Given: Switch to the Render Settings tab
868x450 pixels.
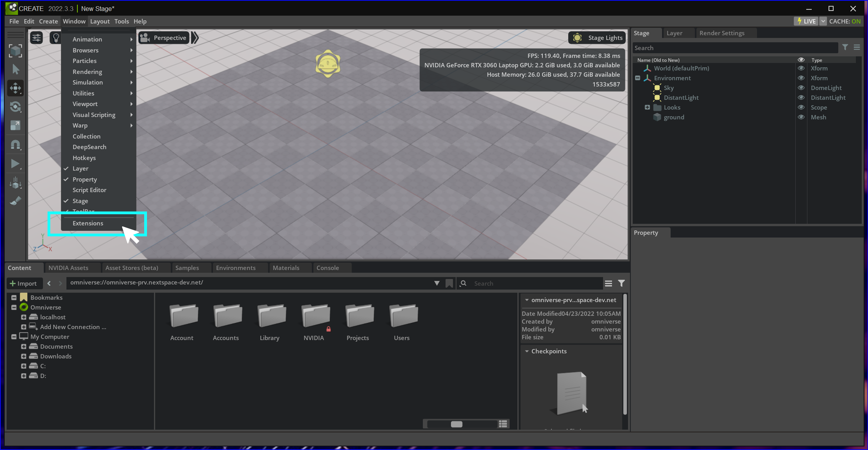Looking at the screenshot, I should point(721,33).
